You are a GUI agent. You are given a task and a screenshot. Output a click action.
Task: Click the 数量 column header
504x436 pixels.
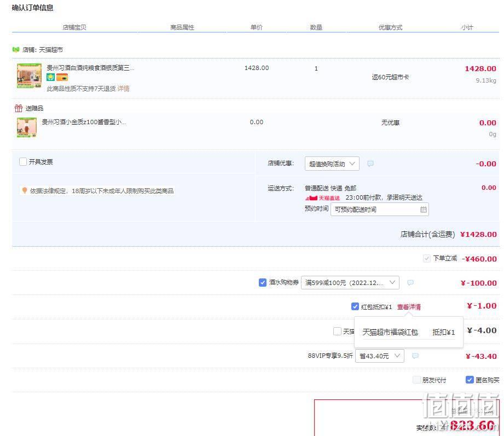coord(316,27)
